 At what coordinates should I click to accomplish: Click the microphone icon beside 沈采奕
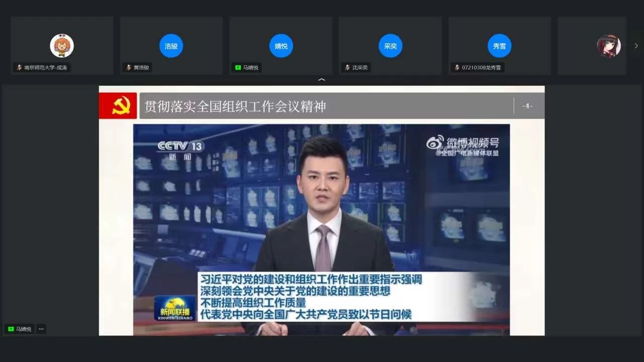347,67
